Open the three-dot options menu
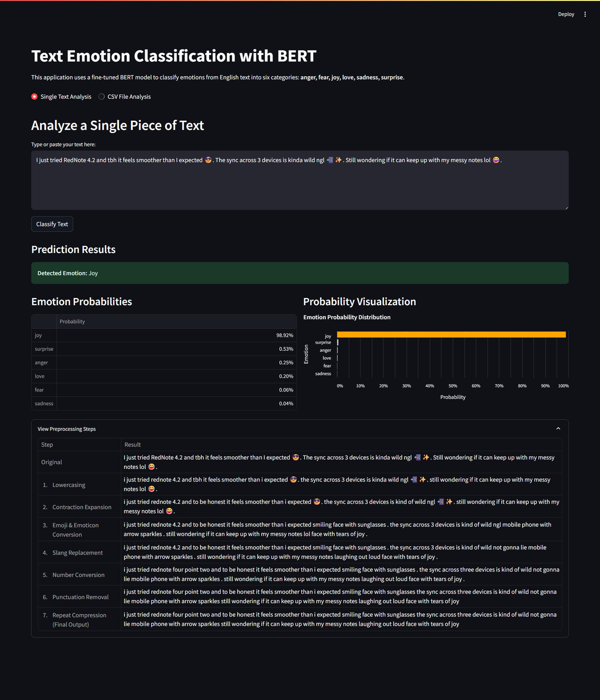The image size is (600, 700). coord(585,14)
